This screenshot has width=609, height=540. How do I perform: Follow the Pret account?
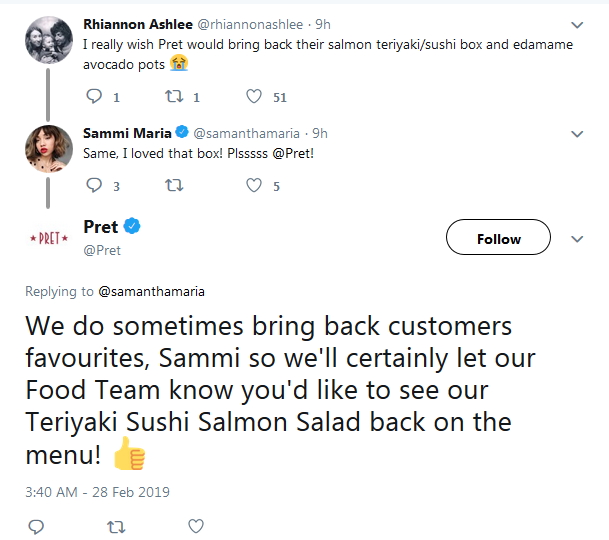[498, 239]
